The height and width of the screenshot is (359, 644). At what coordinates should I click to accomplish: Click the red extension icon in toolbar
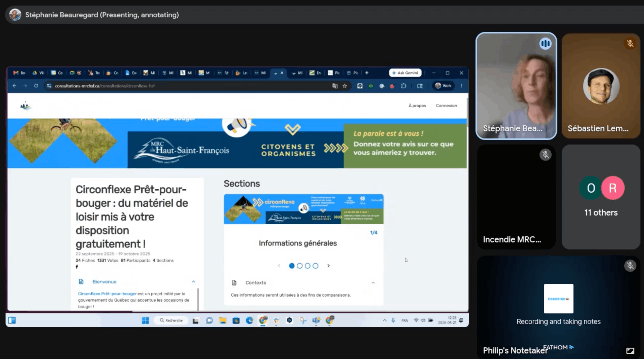click(392, 86)
